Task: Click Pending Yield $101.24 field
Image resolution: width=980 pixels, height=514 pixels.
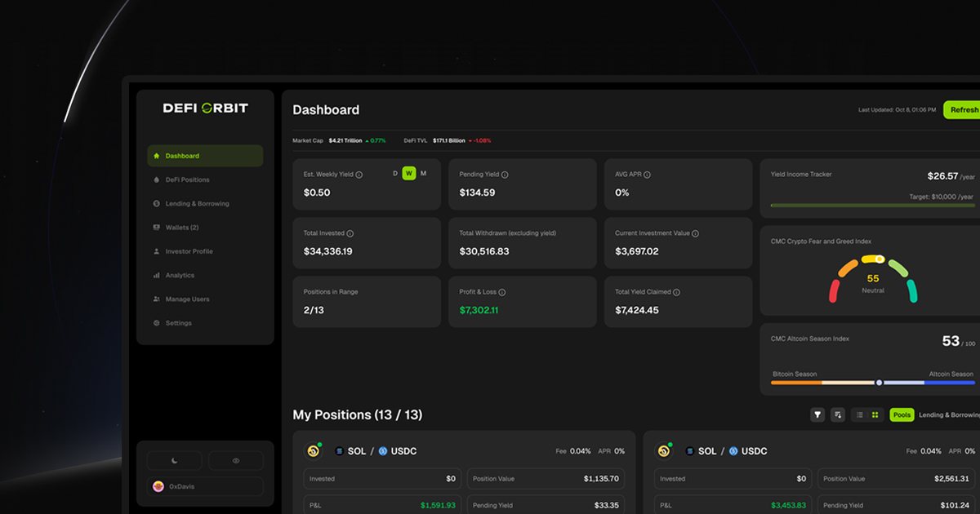Action: [x=898, y=505]
